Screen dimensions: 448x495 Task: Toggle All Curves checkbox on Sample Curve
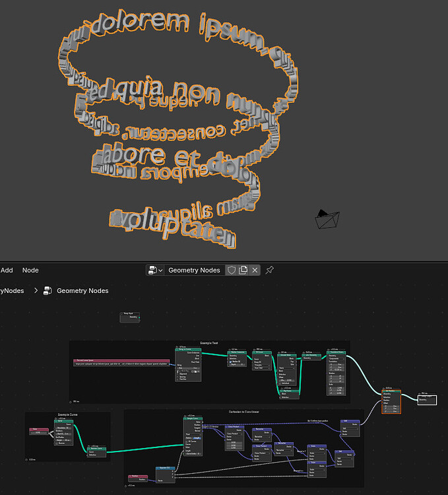click(x=187, y=442)
